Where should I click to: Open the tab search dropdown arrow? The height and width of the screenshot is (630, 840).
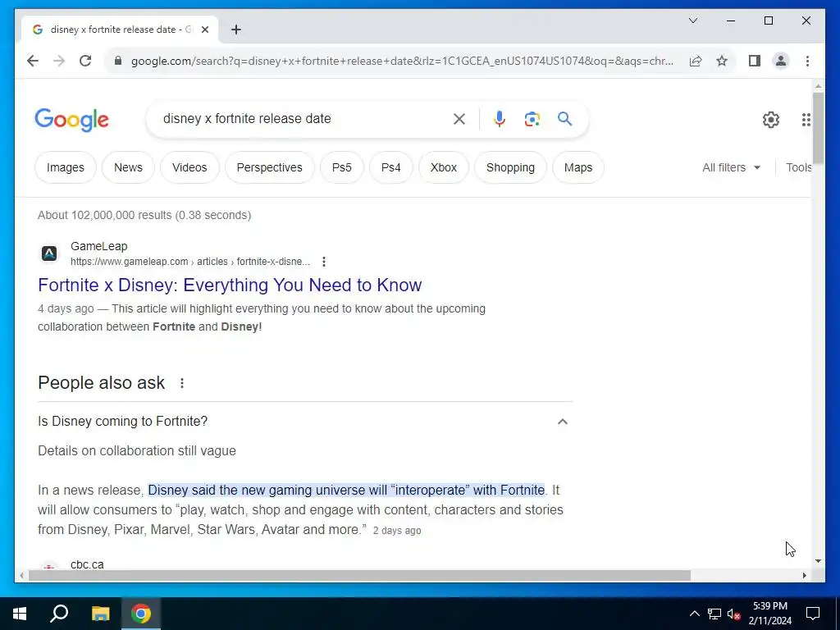coord(692,21)
